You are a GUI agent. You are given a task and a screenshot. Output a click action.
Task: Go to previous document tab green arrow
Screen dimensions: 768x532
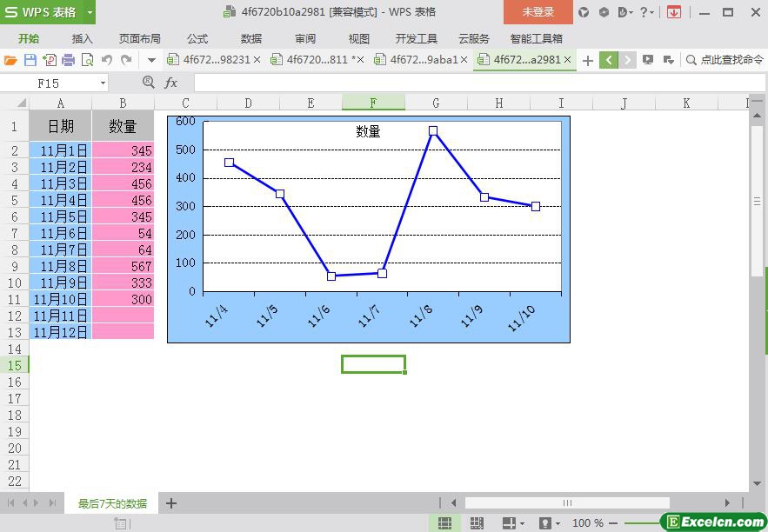click(609, 60)
